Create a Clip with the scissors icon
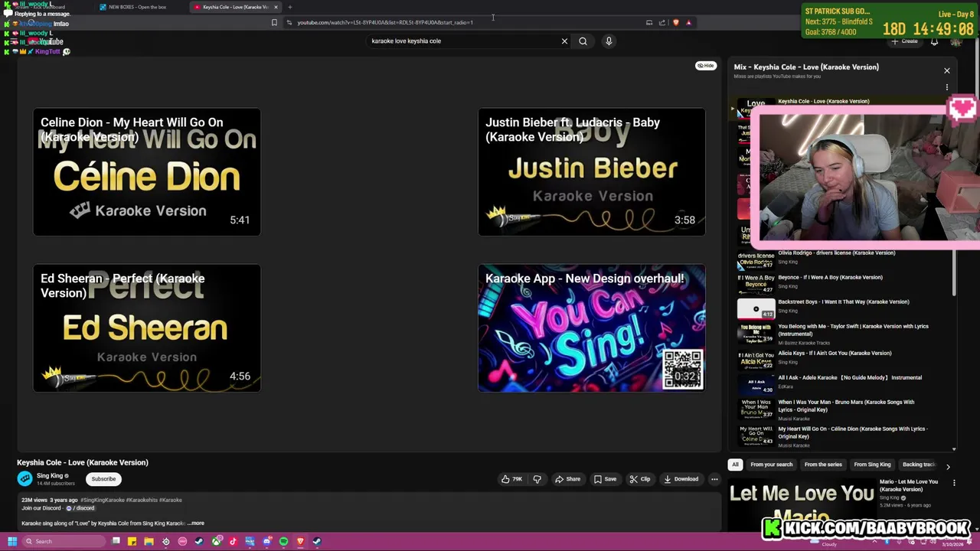 click(639, 479)
